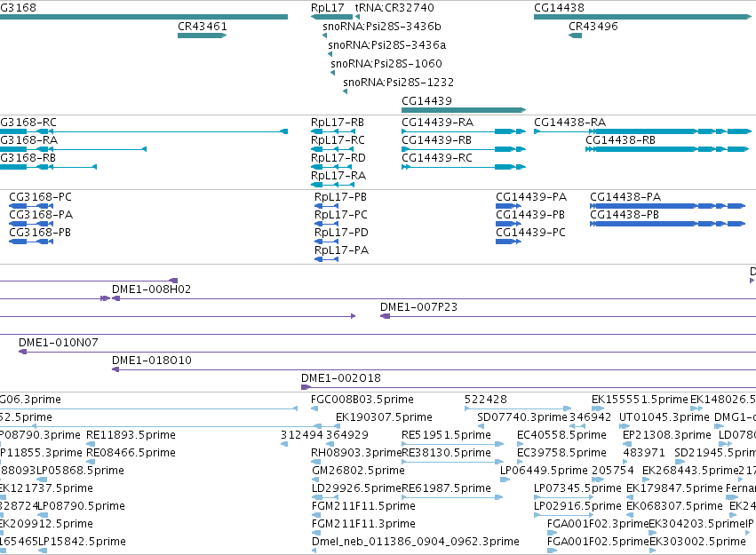Select transcript CG14438-RB
The height and width of the screenshot is (555, 756).
point(620,140)
